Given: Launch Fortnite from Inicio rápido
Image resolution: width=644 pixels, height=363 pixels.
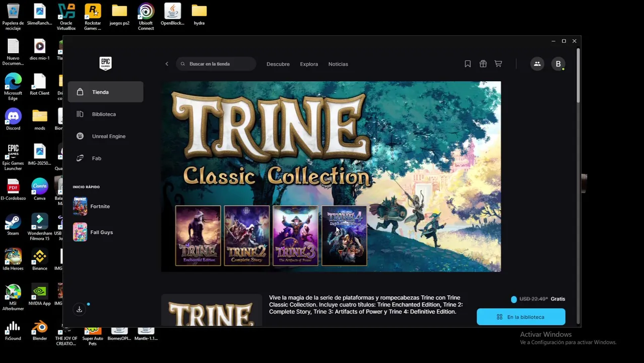Looking at the screenshot, I should pos(92,206).
